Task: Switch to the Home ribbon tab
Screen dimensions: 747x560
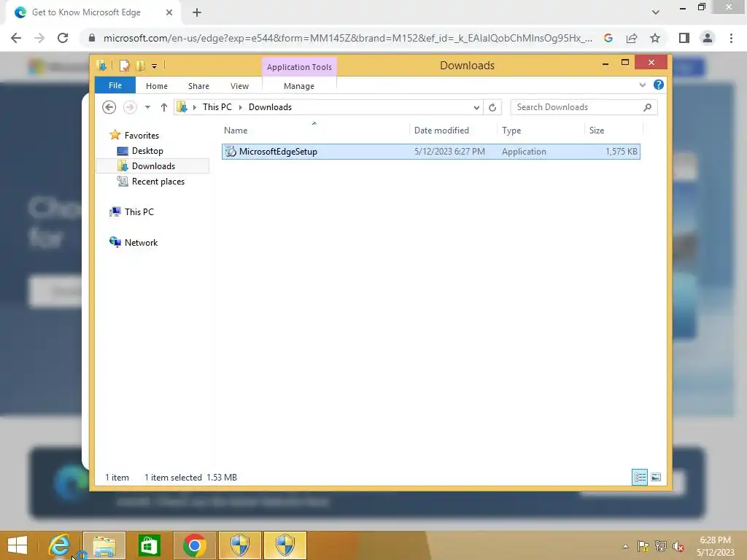Action: (x=156, y=86)
